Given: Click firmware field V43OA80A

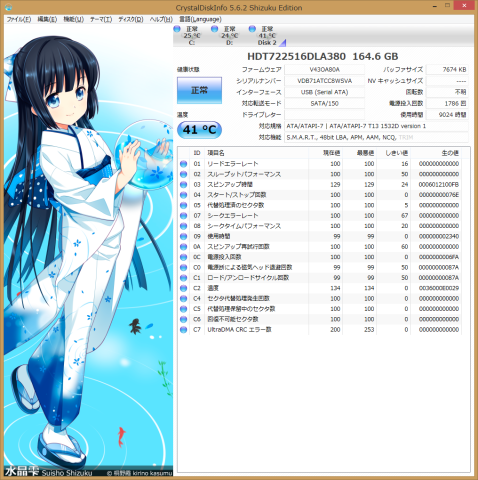Looking at the screenshot, I should click(x=324, y=70).
